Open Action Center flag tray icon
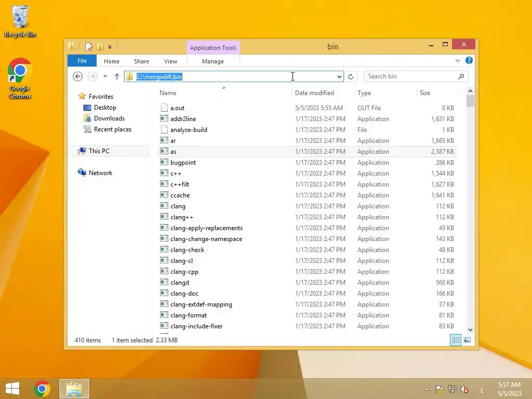 tap(439, 389)
